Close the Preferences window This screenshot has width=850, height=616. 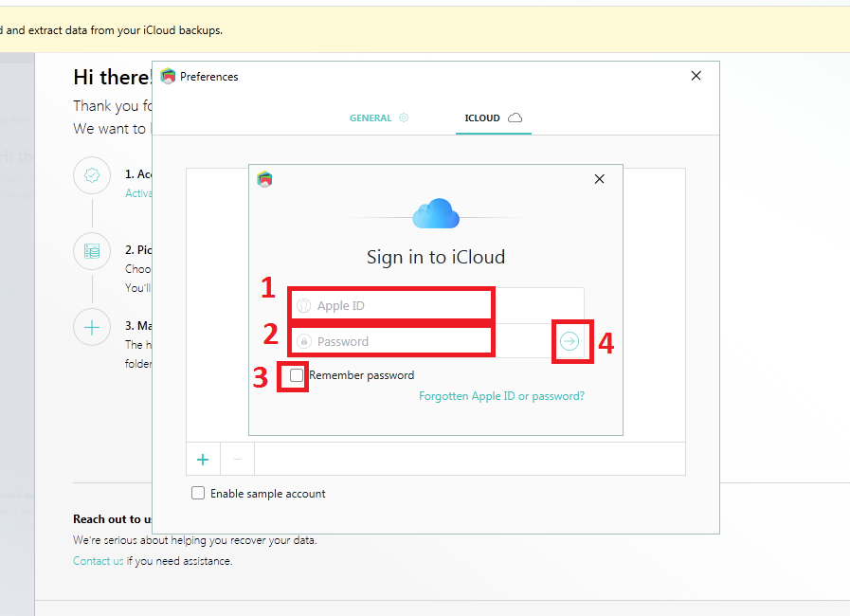pos(696,76)
